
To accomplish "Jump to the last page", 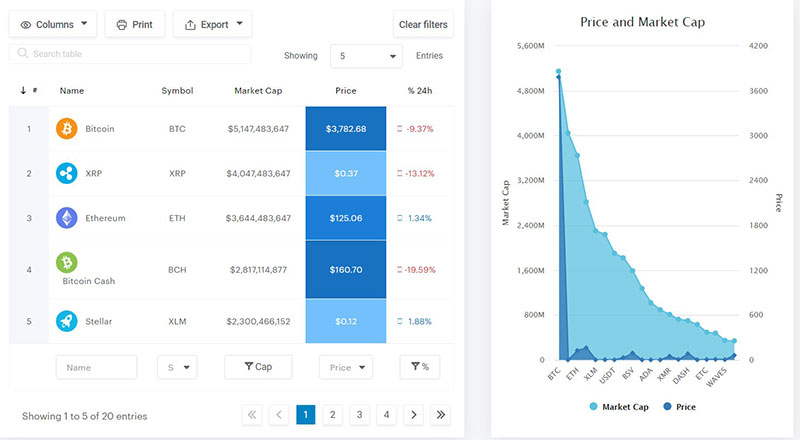I will coord(440,414).
